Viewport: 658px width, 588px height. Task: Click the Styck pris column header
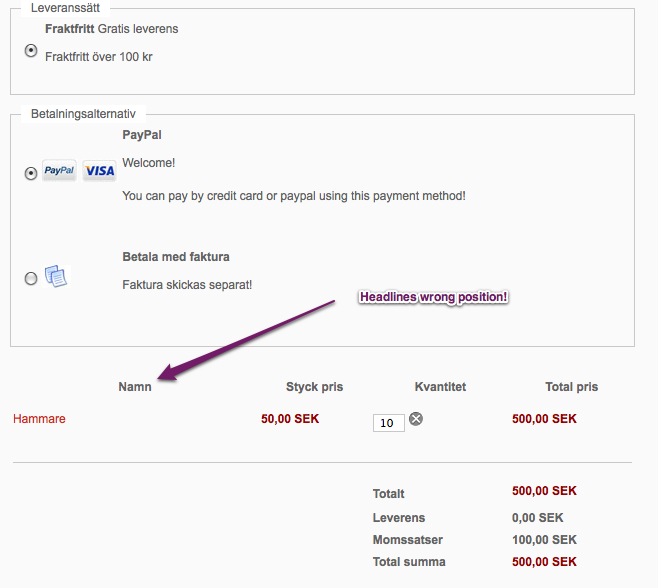pos(314,387)
